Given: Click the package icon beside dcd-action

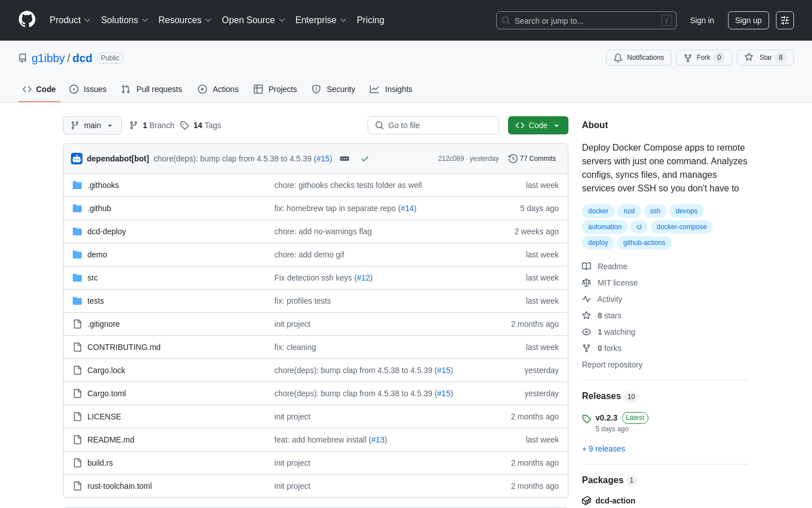Looking at the screenshot, I should (x=586, y=501).
